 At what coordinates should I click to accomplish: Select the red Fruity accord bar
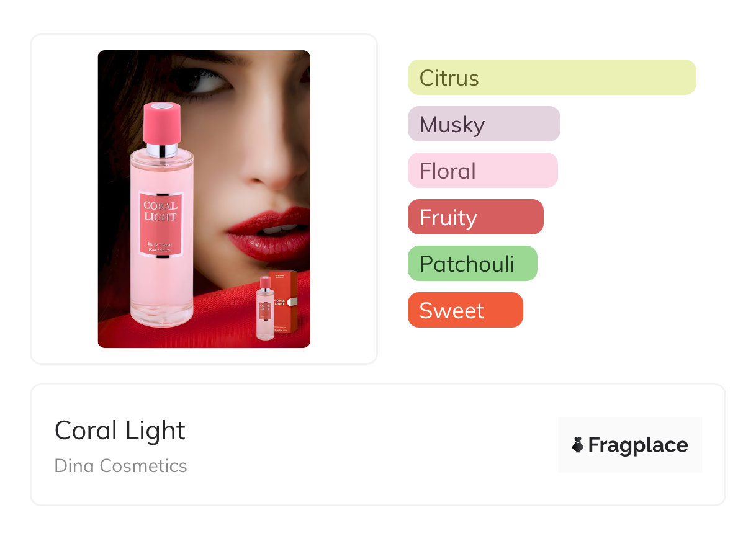coord(475,217)
